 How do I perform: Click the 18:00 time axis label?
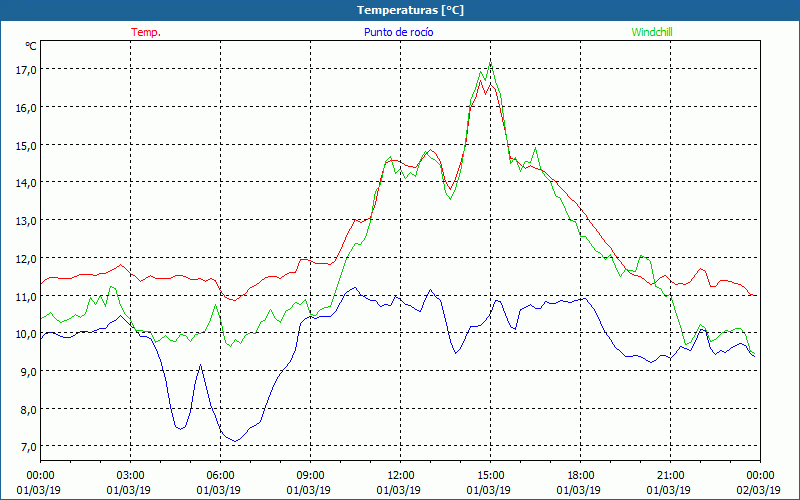pos(581,476)
